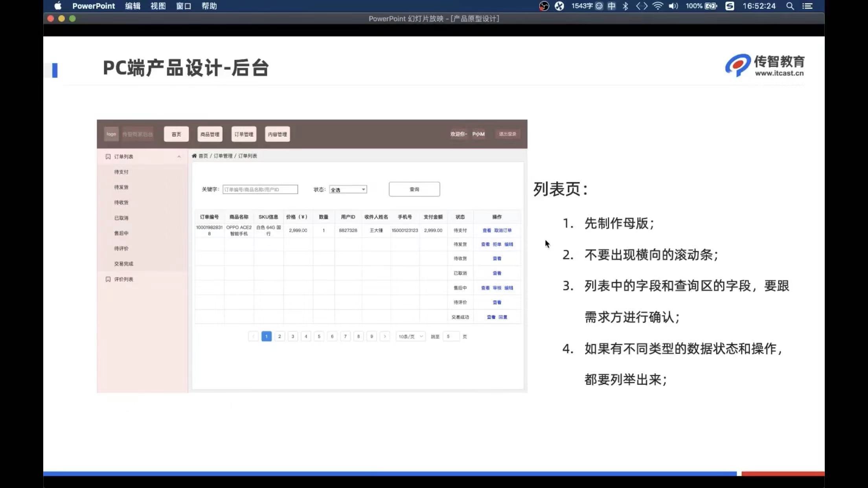Go to page 3 in pagination

point(292,337)
